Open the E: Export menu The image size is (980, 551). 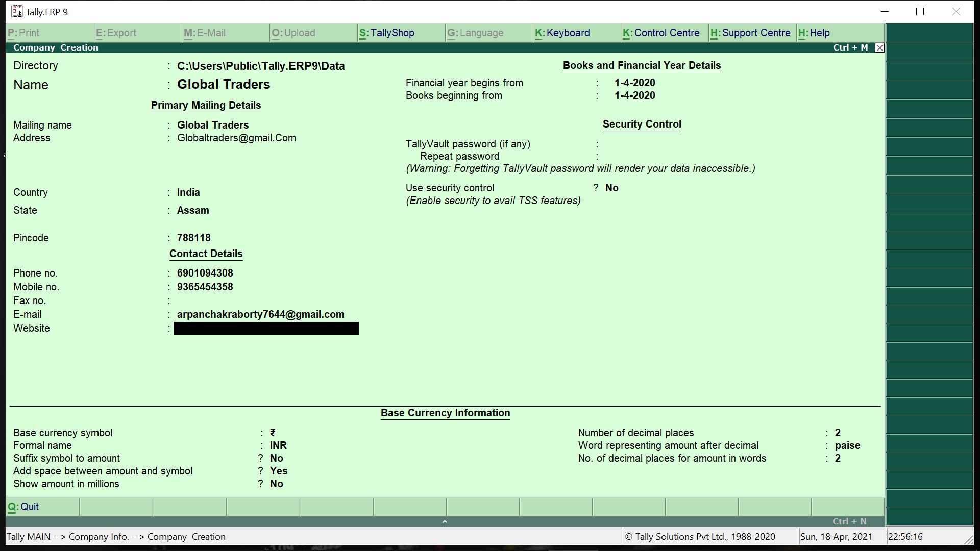click(138, 33)
